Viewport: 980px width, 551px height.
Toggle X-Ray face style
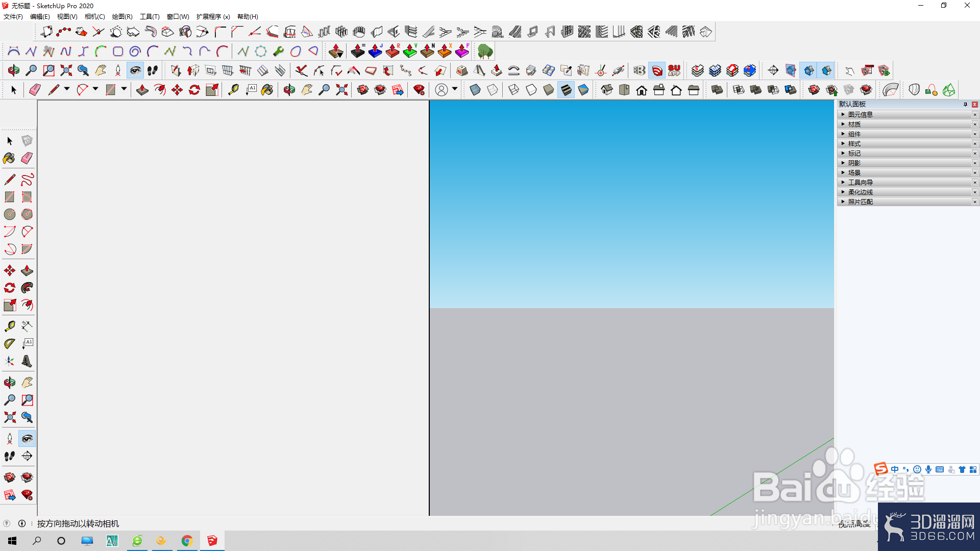(x=475, y=90)
